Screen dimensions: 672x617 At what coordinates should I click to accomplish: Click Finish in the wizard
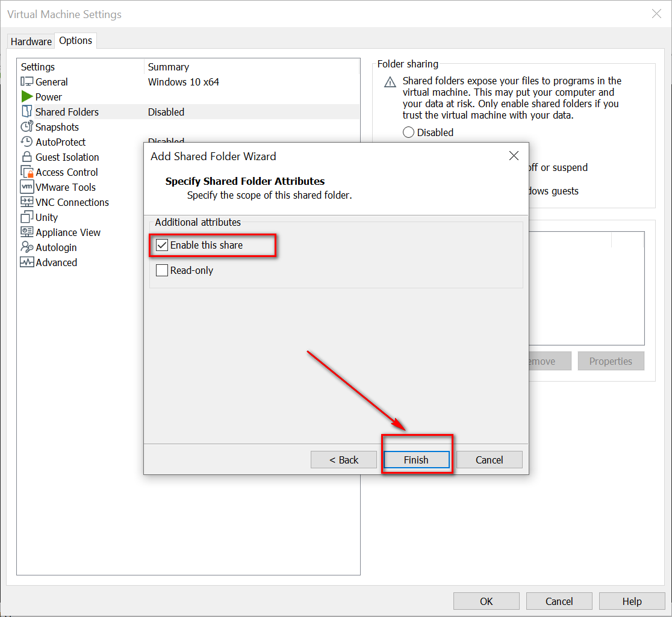pos(416,460)
